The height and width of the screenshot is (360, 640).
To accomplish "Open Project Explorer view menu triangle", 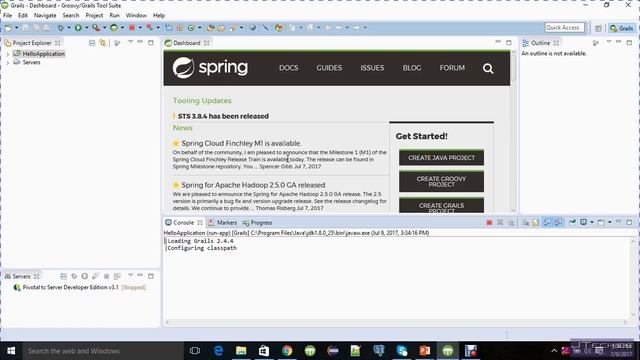I will pos(130,42).
